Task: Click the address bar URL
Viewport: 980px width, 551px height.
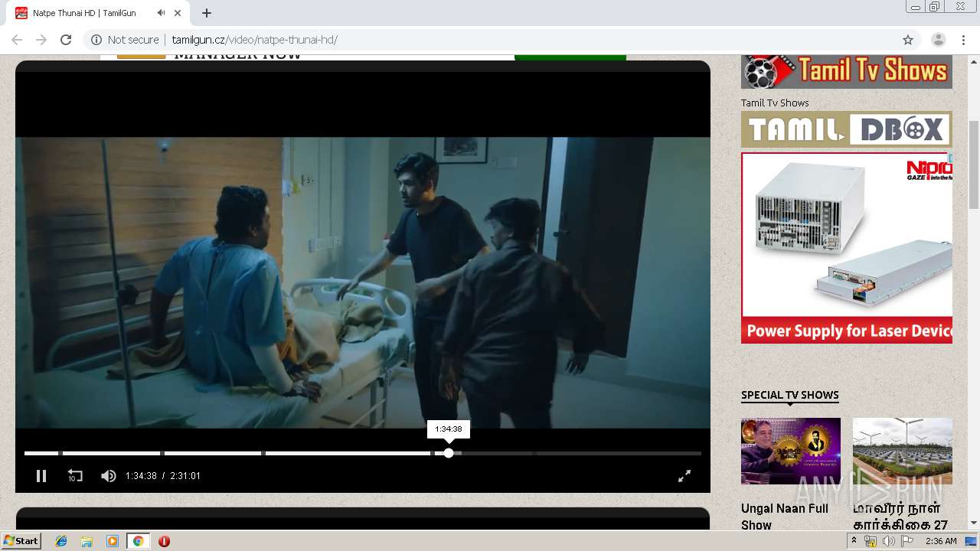Action: pyautogui.click(x=254, y=40)
